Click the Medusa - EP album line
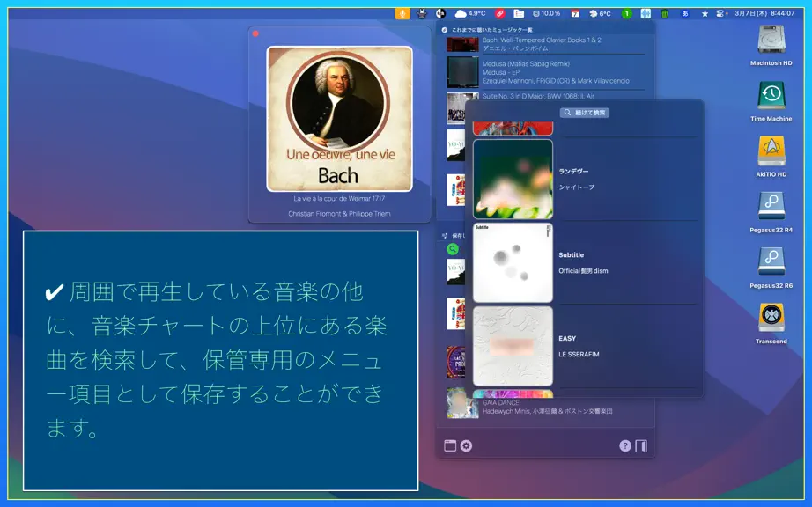The height and width of the screenshot is (507, 812). click(x=501, y=72)
